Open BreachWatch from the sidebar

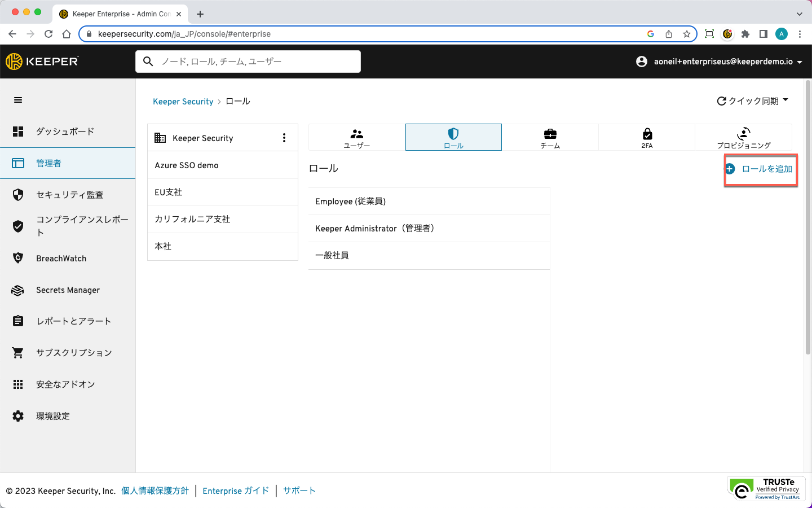(61, 259)
